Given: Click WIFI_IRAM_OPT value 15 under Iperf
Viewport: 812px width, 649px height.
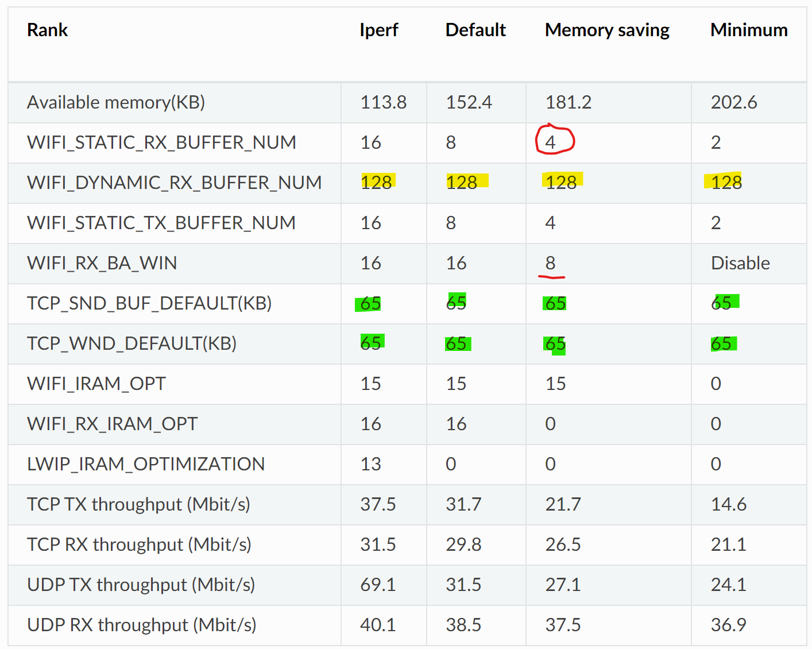Looking at the screenshot, I should pos(370,384).
